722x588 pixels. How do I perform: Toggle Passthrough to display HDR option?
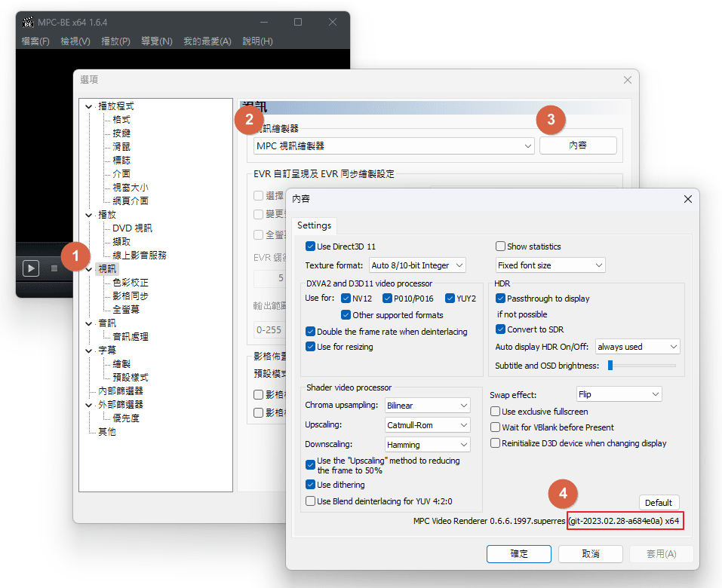[500, 299]
